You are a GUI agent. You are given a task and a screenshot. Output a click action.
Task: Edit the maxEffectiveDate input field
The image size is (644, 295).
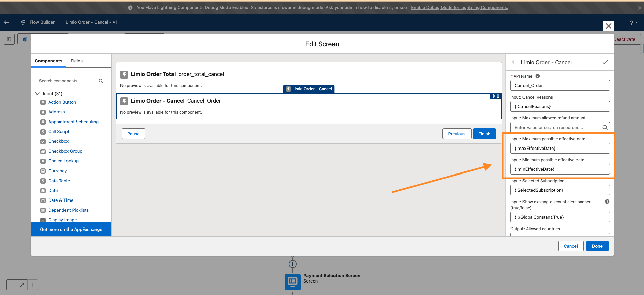(x=560, y=148)
